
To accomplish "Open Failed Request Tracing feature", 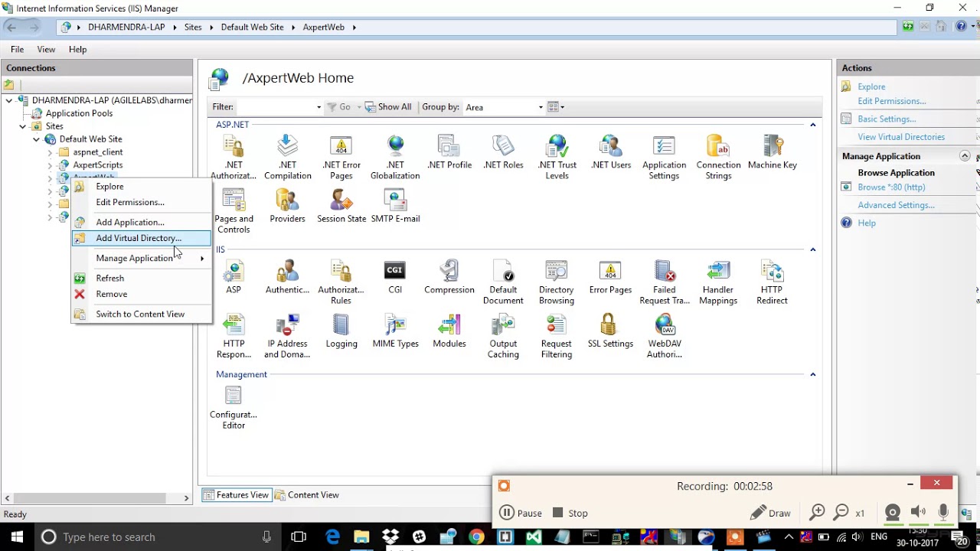I will (664, 282).
